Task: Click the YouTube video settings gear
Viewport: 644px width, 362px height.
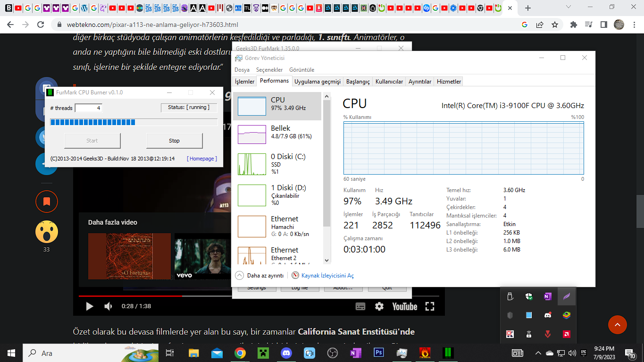Action: [379, 306]
